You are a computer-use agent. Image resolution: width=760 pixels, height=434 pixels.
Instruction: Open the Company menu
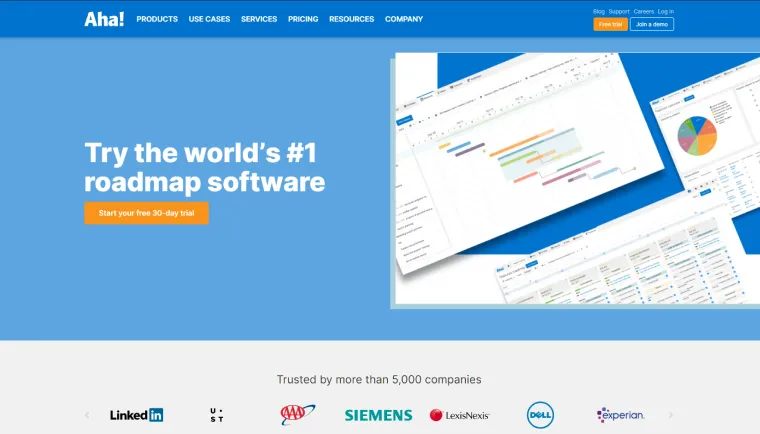404,19
